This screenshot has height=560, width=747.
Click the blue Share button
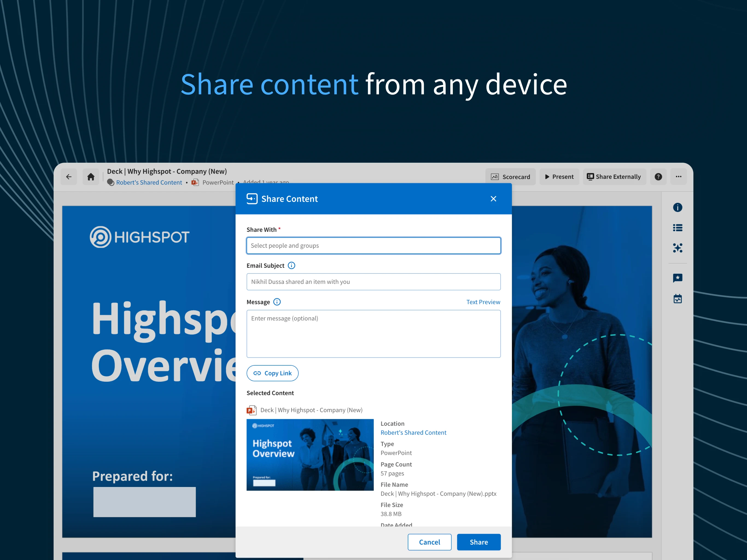[479, 542]
